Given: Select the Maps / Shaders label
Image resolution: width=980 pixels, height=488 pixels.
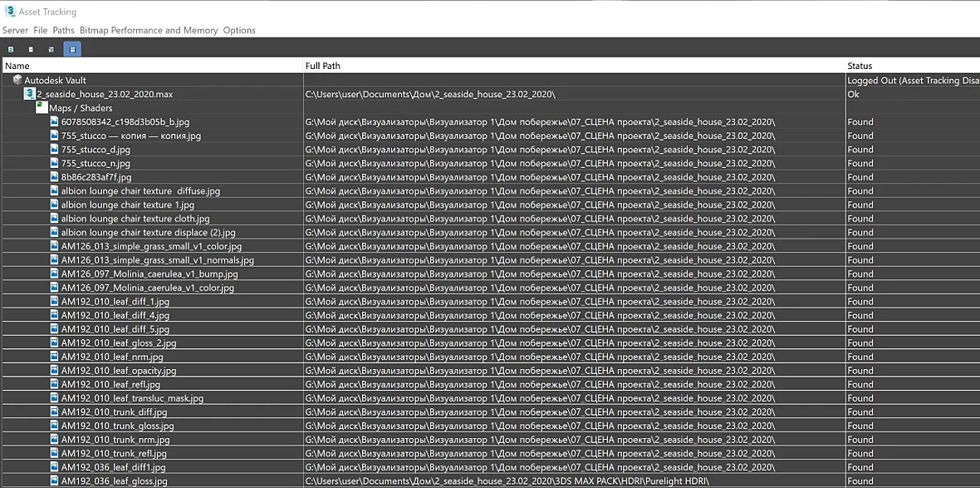Looking at the screenshot, I should tap(81, 107).
